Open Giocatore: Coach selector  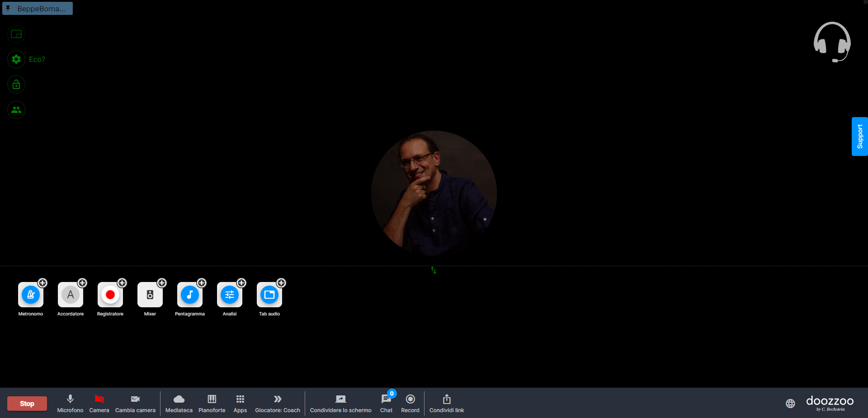tap(278, 403)
